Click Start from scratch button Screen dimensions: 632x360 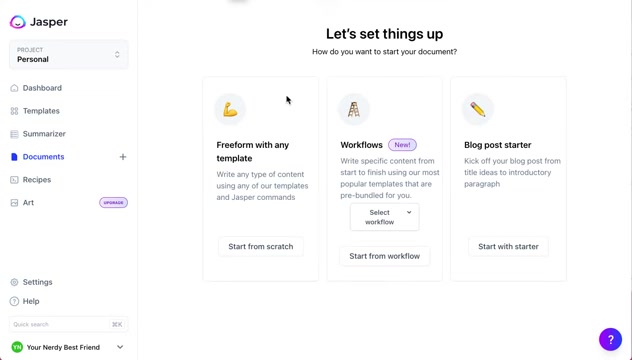pyautogui.click(x=261, y=247)
